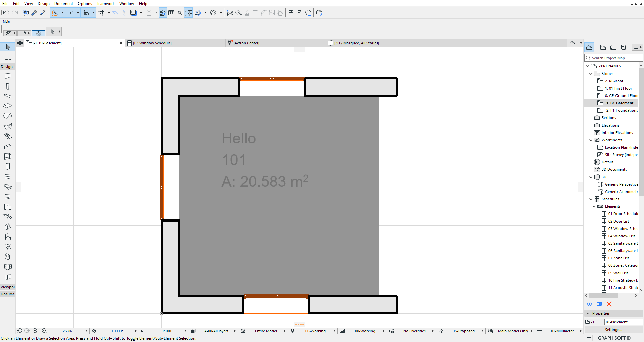Image resolution: width=644 pixels, height=342 pixels.
Task: Open the 05-Proposed renovation filter dropdown
Action: [x=482, y=331]
